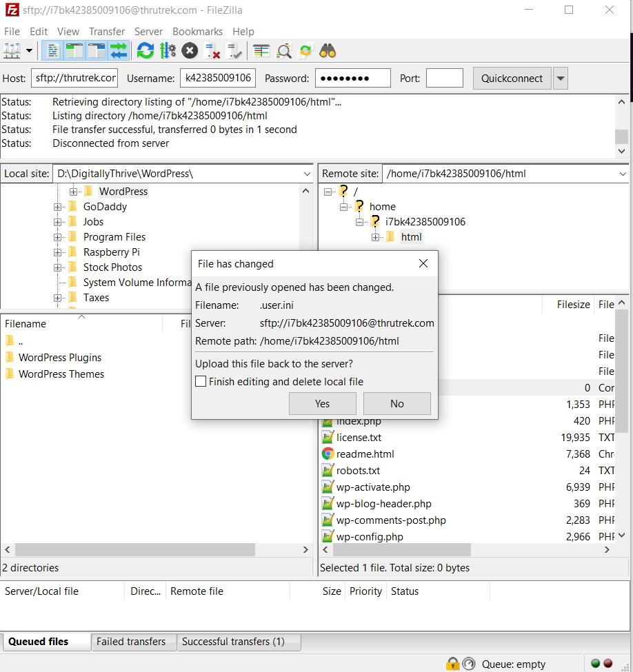633x672 pixels.
Task: Expand the Raspberry Pi folder node
Action: tap(57, 252)
